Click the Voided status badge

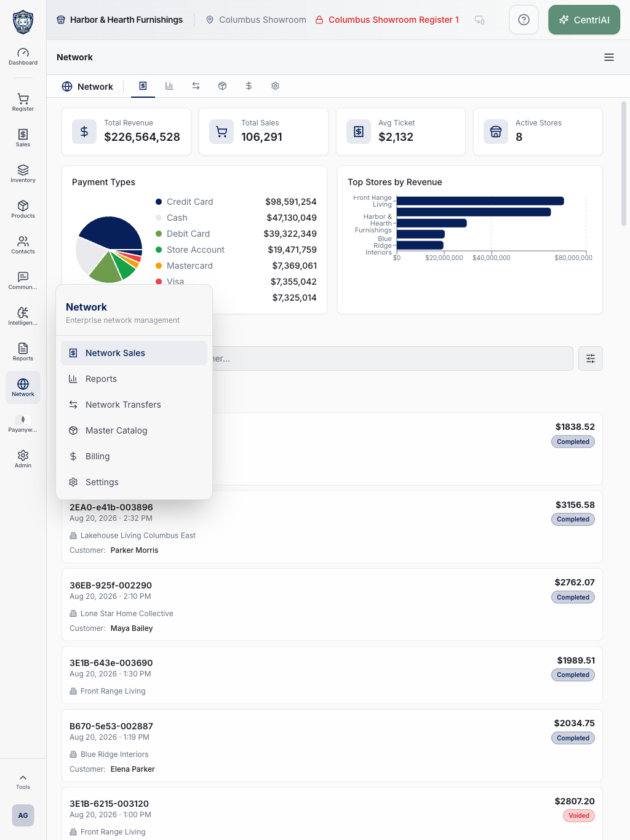click(579, 816)
